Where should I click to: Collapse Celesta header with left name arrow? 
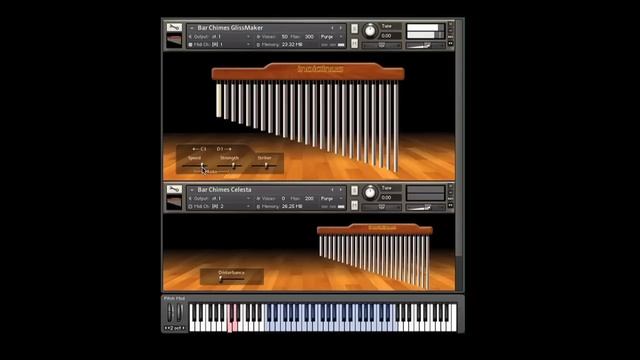[192, 190]
